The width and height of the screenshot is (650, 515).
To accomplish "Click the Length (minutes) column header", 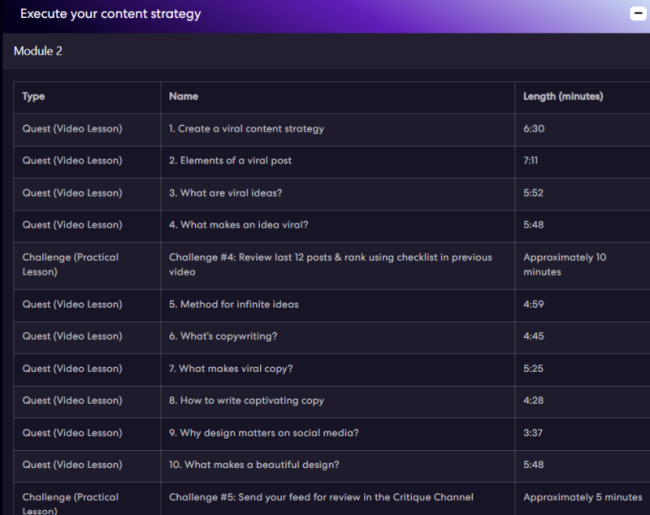I will click(563, 97).
